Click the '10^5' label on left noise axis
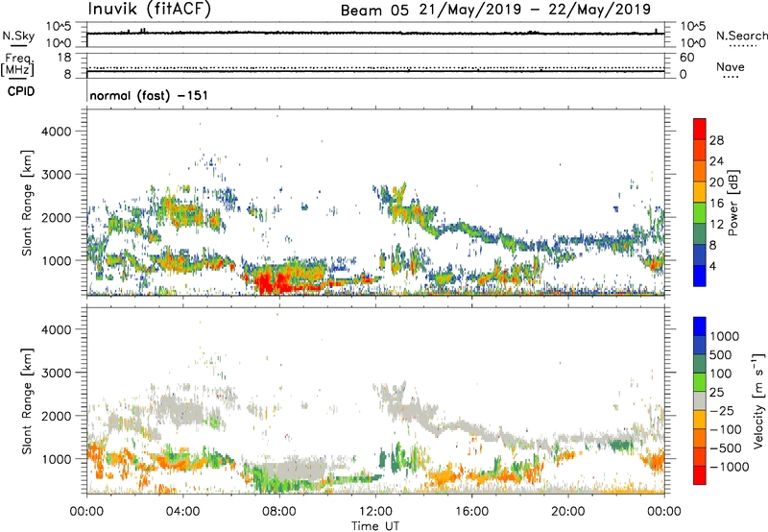768x532 pixels. click(x=58, y=27)
